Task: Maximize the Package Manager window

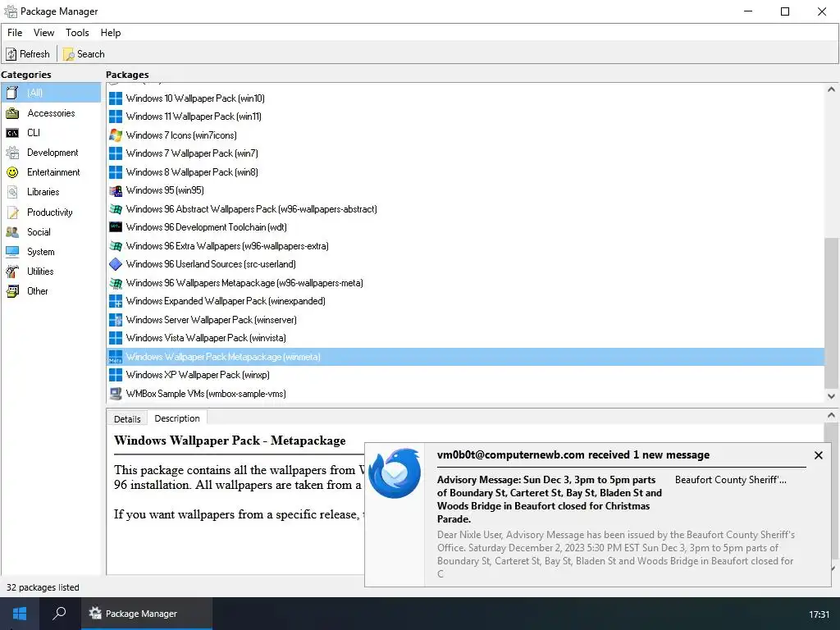Action: click(x=785, y=11)
